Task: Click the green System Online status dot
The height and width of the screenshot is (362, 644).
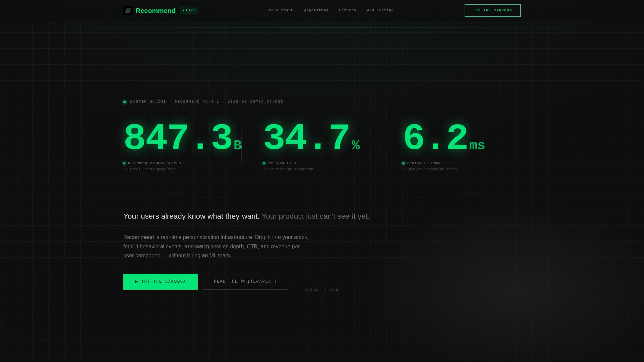Action: [x=125, y=102]
